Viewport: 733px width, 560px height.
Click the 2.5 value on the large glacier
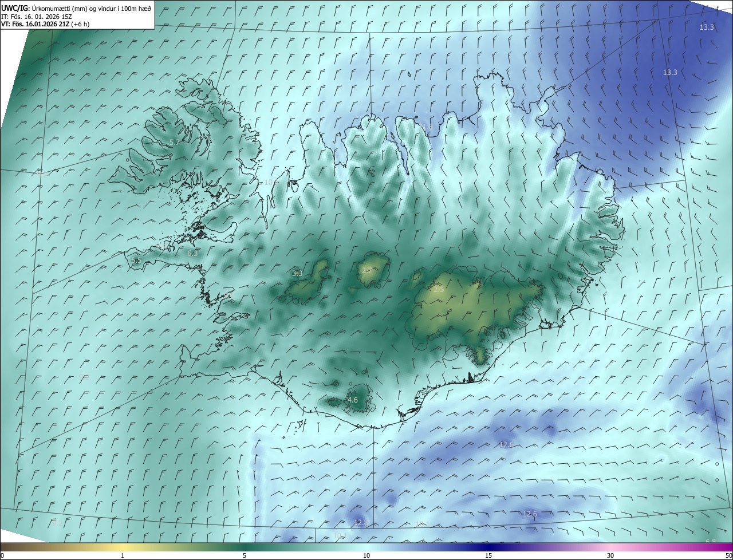439,290
